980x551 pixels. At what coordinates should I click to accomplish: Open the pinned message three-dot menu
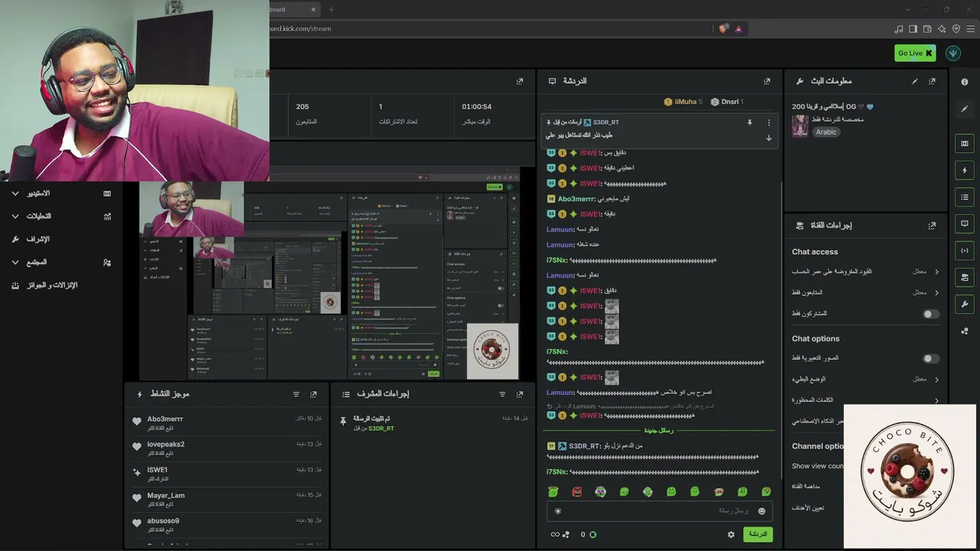[x=769, y=122]
